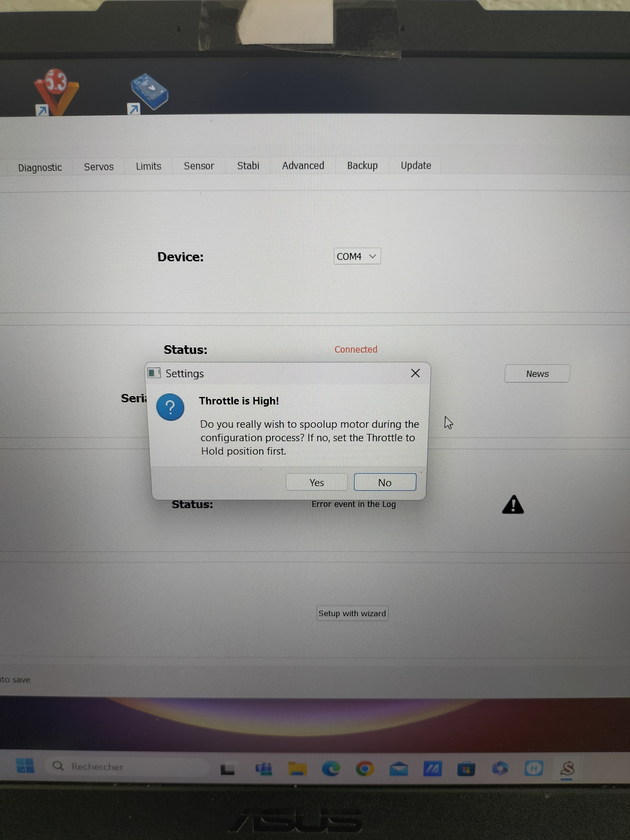The image size is (630, 840).
Task: Switch to the Backup tab
Action: 362,165
